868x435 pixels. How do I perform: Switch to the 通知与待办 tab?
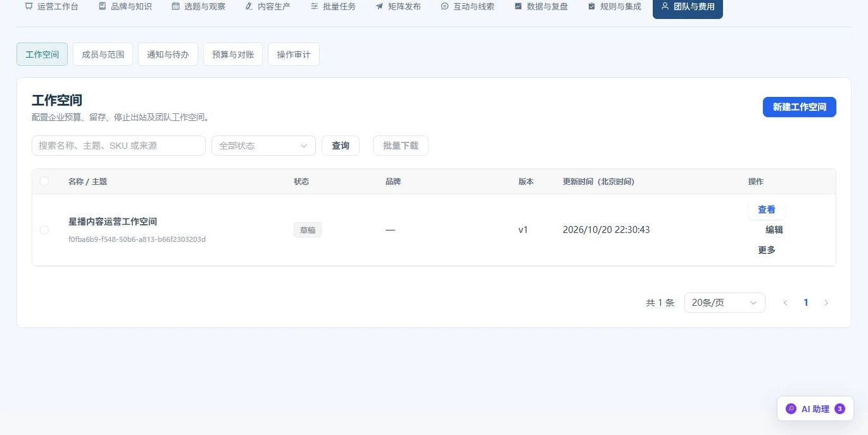[x=168, y=54]
